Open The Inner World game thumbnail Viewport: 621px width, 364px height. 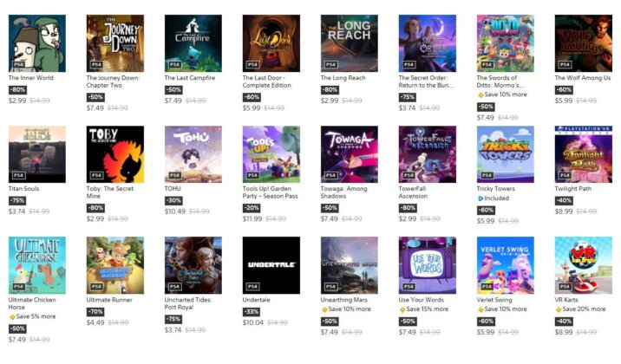click(37, 43)
